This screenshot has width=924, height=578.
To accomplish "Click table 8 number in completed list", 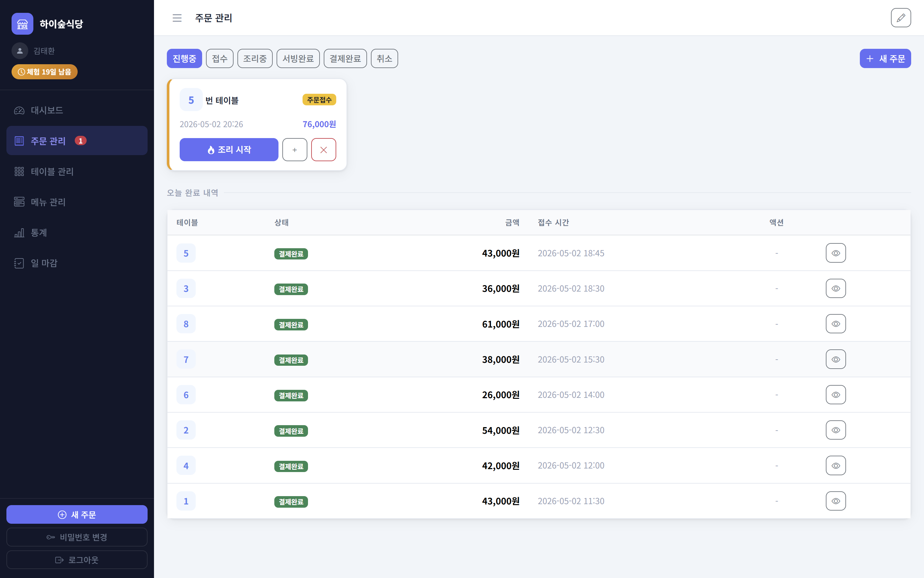I will point(186,324).
